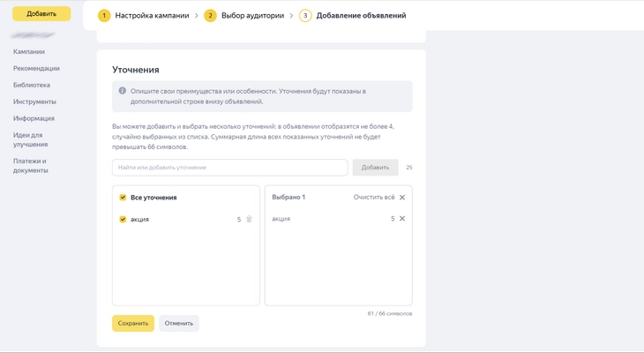Open the Настройка кампании step
The height and width of the screenshot is (353, 644).
(x=152, y=16)
